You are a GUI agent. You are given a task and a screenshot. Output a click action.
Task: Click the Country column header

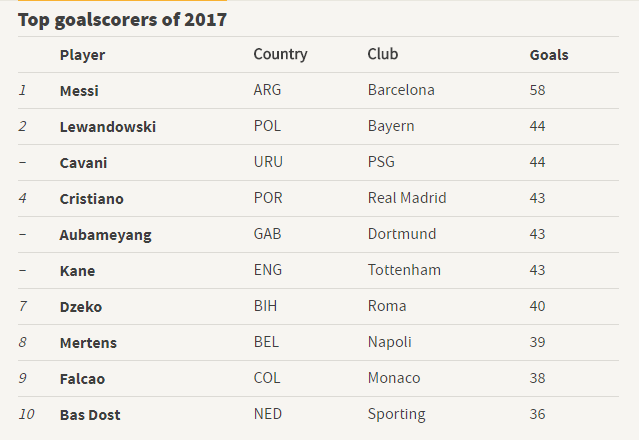click(x=280, y=54)
